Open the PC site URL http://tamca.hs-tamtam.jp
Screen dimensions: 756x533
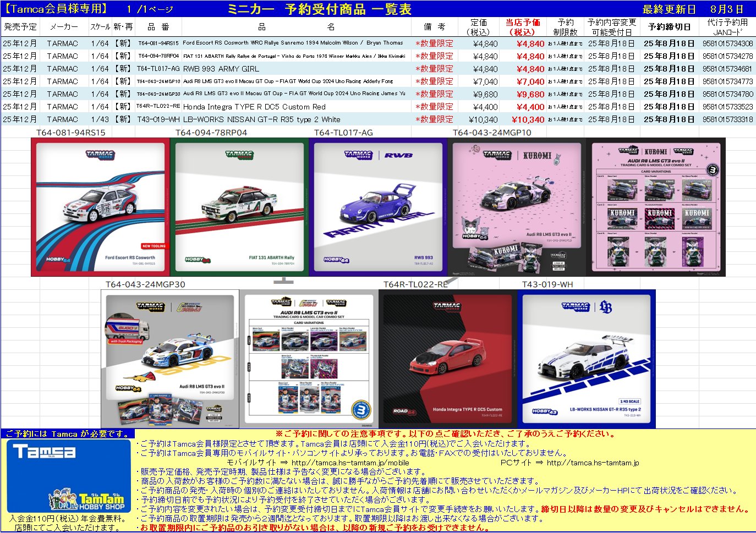coord(593,463)
